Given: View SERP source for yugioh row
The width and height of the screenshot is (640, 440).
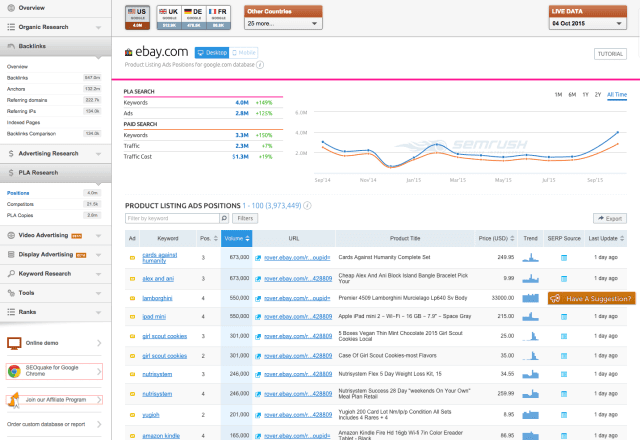Looking at the screenshot, I should [x=564, y=415].
